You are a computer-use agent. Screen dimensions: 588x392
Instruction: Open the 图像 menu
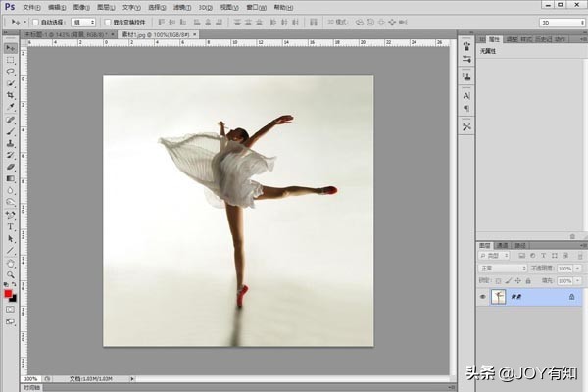[x=81, y=7]
